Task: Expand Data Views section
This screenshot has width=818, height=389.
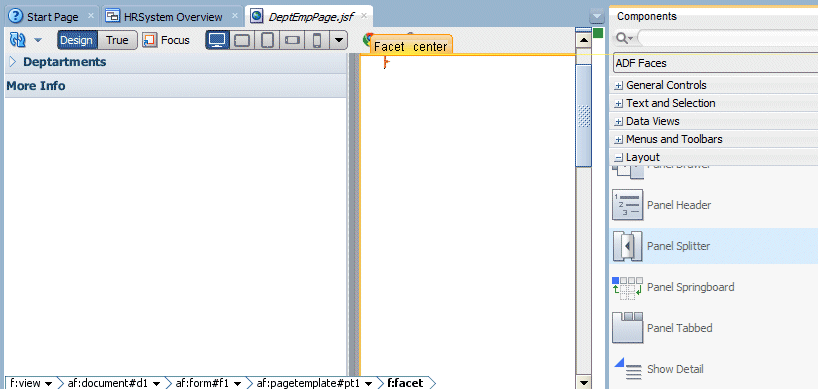Action: (x=619, y=122)
